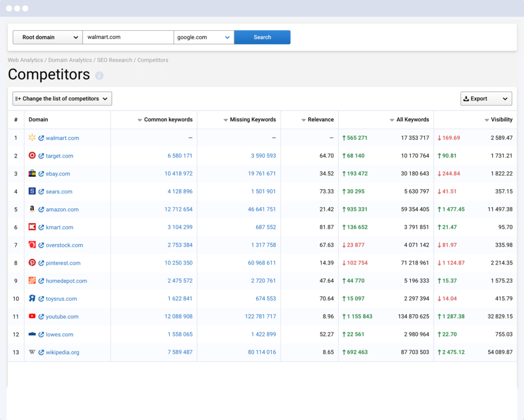Open youtube.com missing keywords 122 781 717

260,317
